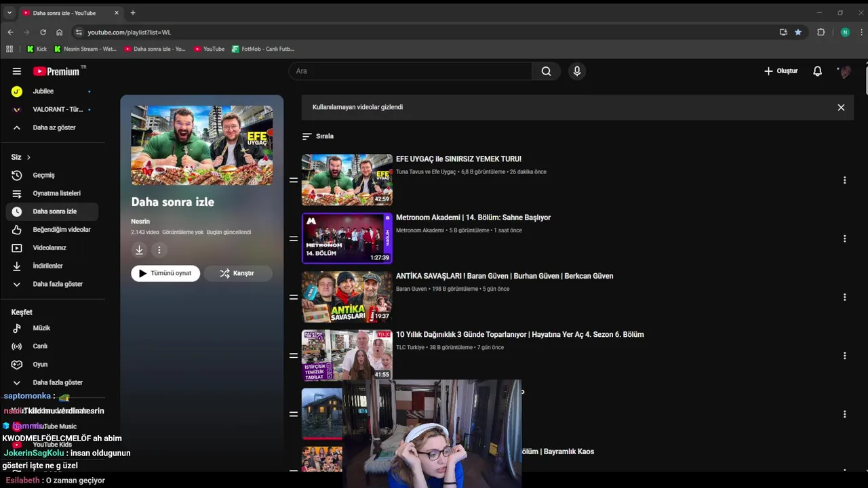Open İndirilenler in the sidebar

pyautogui.click(x=52, y=266)
